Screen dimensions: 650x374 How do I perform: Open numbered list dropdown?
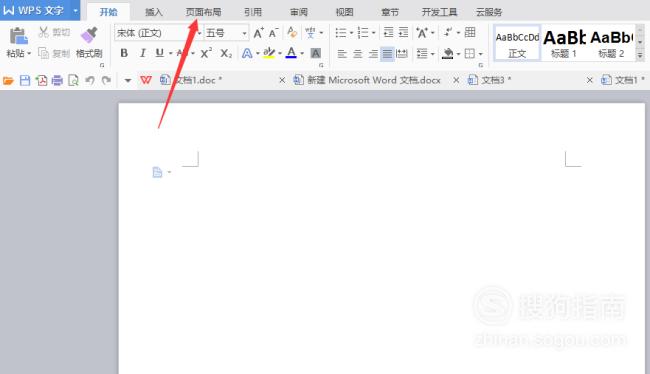[374, 33]
